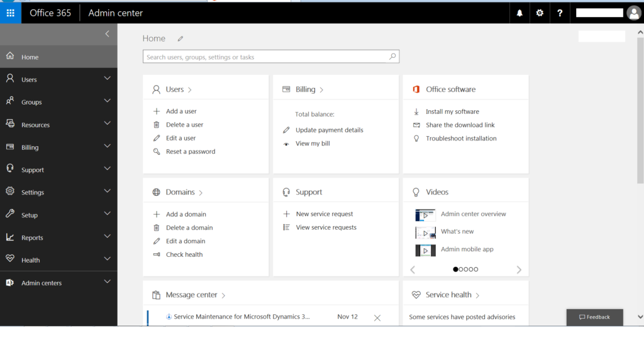The image size is (644, 347).
Task: Open the help question mark icon
Action: 559,13
